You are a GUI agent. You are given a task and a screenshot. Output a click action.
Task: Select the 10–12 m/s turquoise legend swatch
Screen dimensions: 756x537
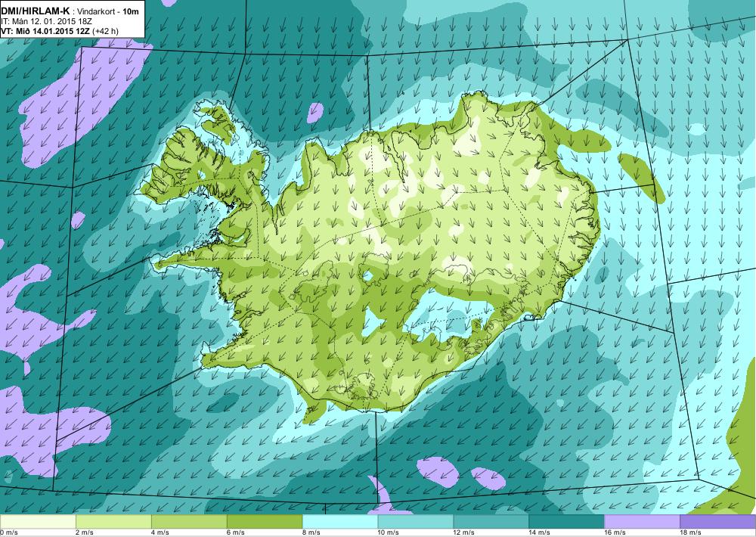pyautogui.click(x=416, y=522)
